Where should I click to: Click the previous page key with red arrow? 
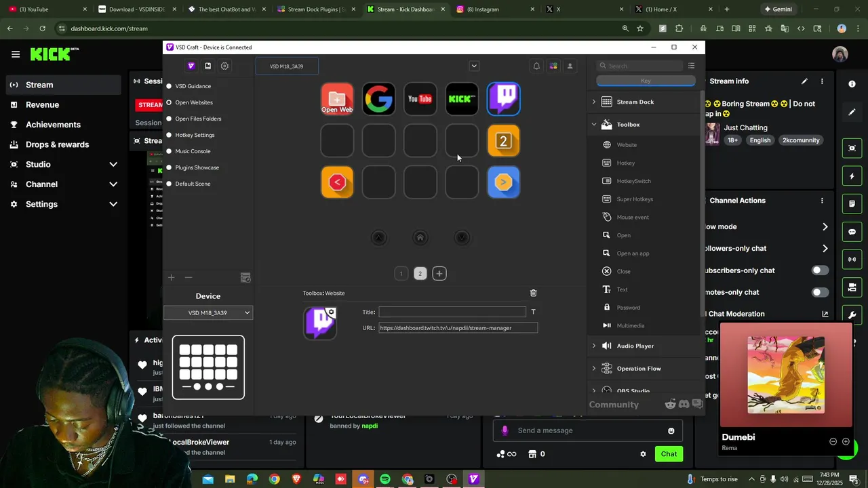(x=337, y=182)
